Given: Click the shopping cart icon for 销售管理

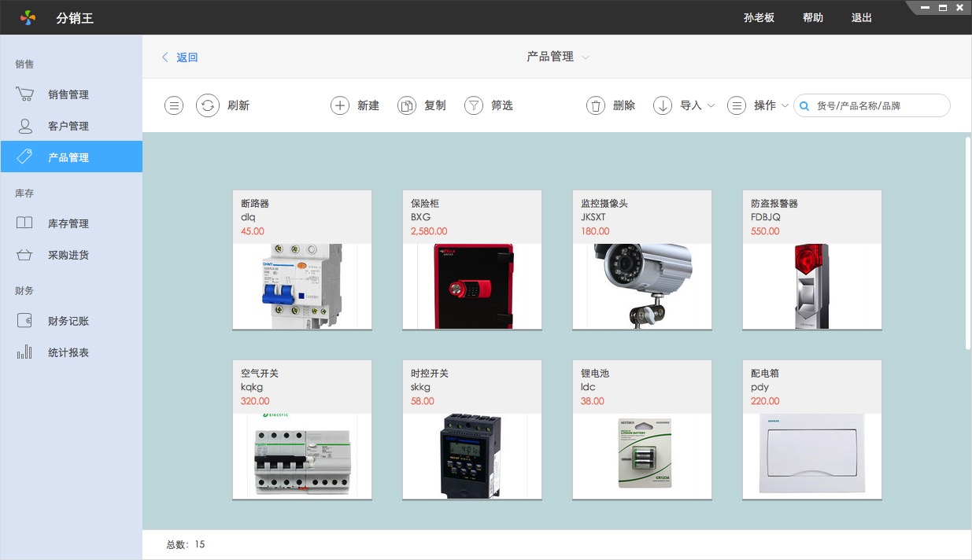Looking at the screenshot, I should (24, 94).
